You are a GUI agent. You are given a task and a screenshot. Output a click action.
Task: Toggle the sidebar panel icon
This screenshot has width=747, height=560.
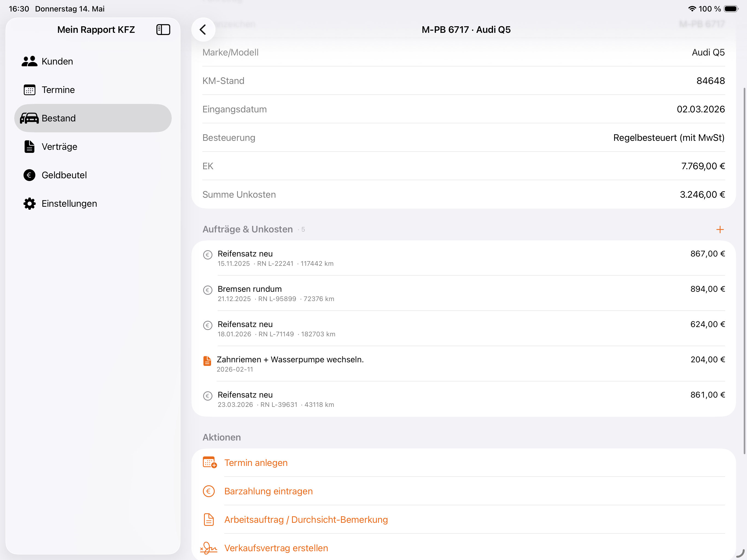pyautogui.click(x=163, y=30)
